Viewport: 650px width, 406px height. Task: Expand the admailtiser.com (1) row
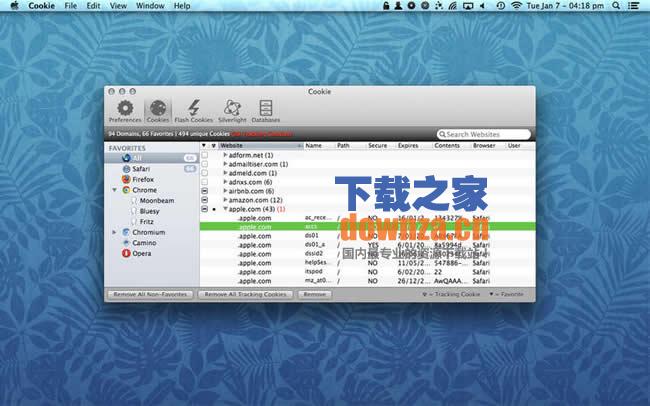pos(225,164)
